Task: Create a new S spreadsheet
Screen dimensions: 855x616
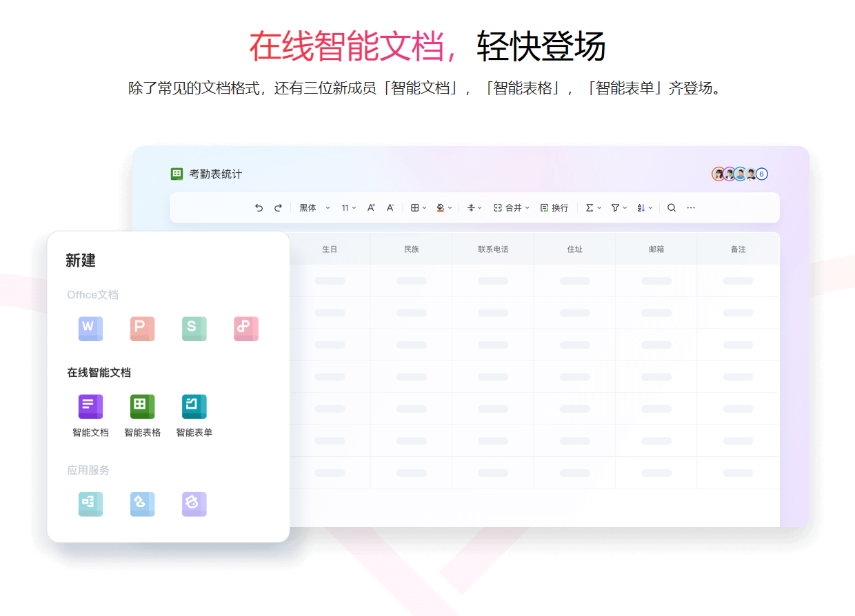Action: pyautogui.click(x=194, y=329)
